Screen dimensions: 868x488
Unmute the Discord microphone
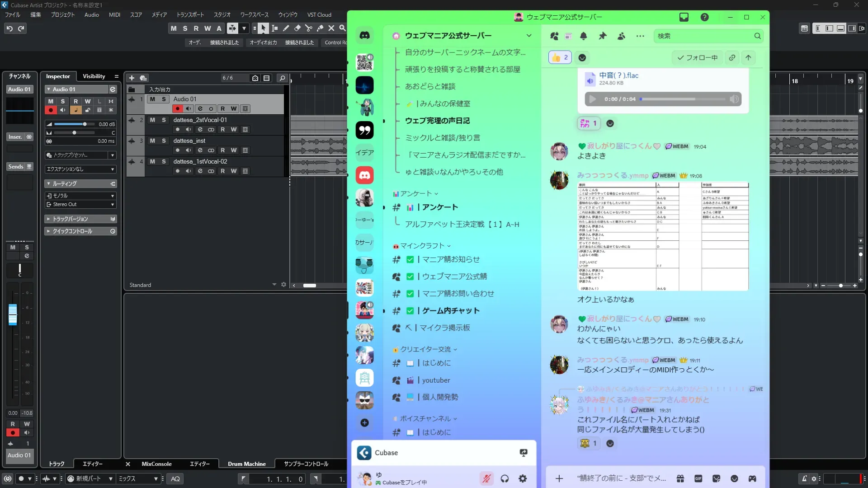(486, 479)
